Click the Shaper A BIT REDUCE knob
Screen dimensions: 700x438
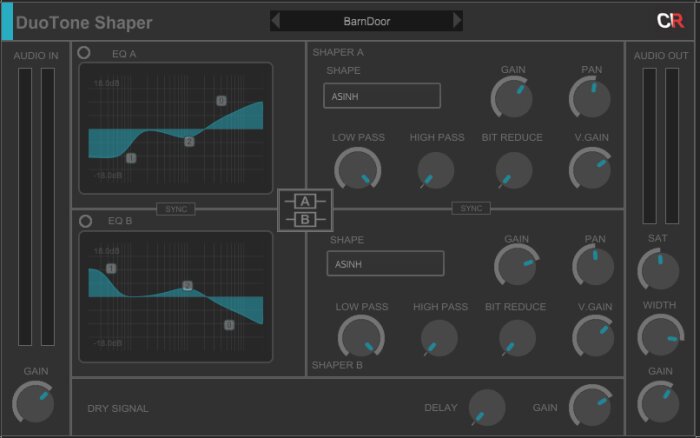point(514,170)
